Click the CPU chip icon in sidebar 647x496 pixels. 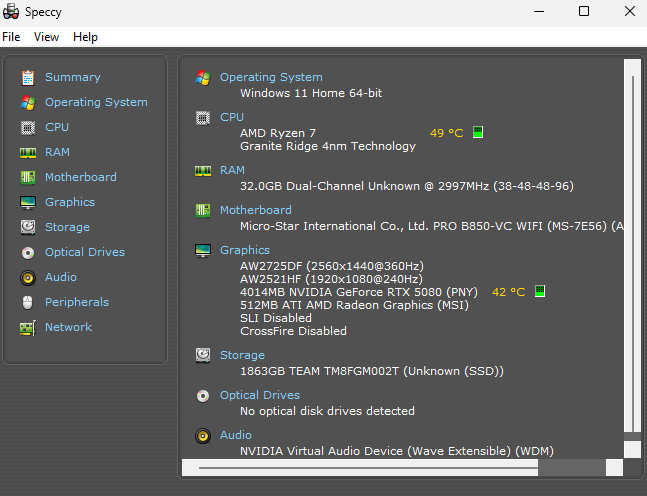(28, 128)
